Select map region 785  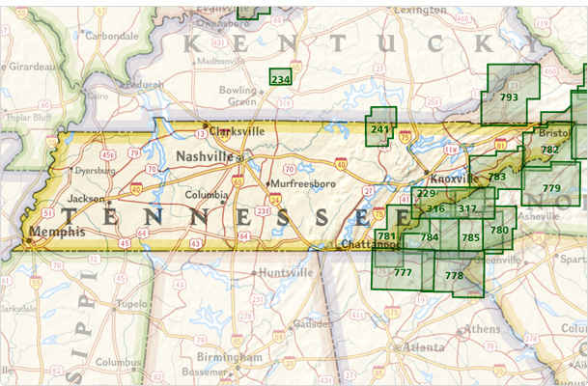tap(470, 237)
